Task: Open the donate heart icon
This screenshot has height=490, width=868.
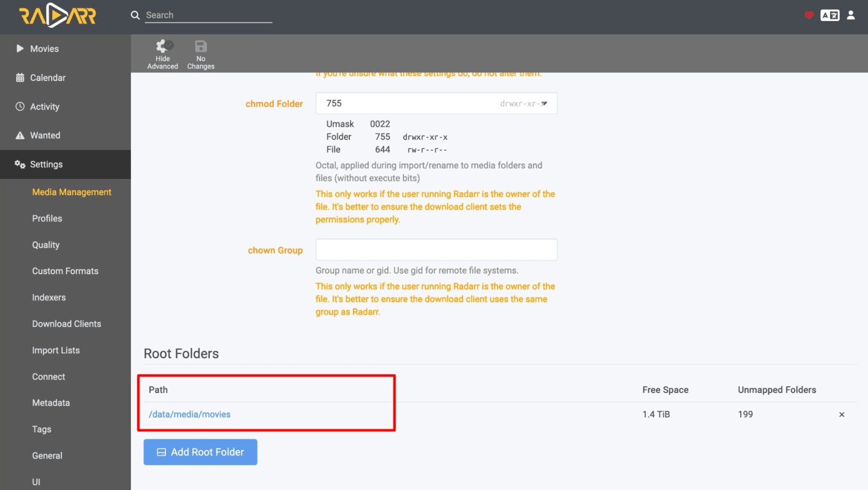Action: click(809, 15)
